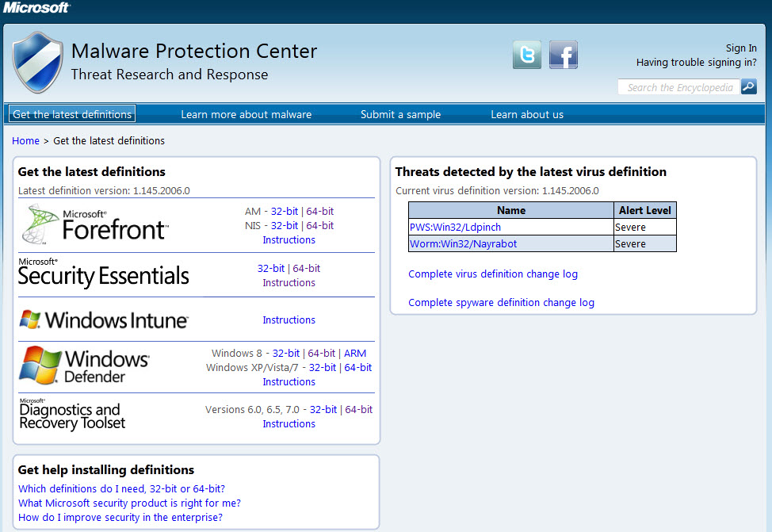Image resolution: width=772 pixels, height=532 pixels.
Task: Open Windows Intune Instructions link
Action: [289, 320]
